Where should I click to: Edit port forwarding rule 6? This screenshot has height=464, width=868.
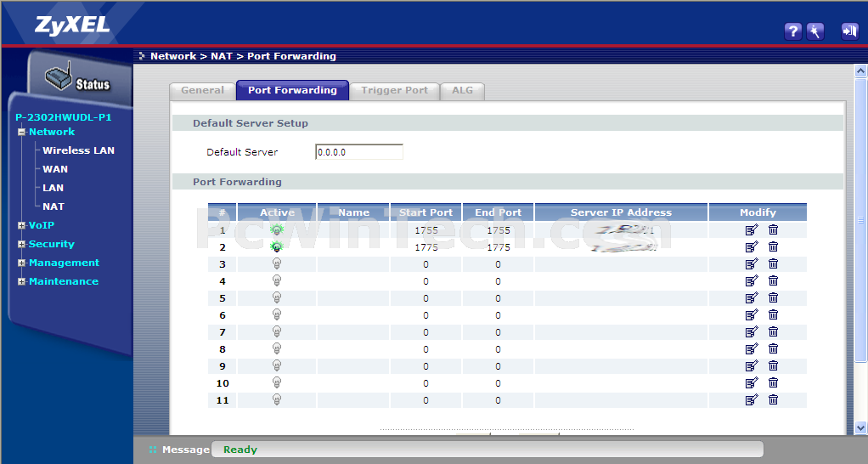click(751, 315)
